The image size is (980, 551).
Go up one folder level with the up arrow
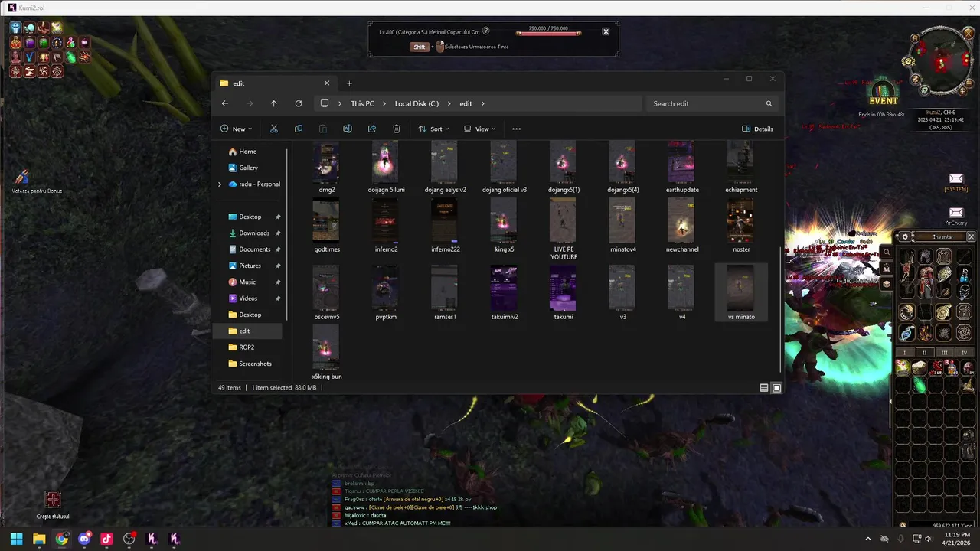[273, 103]
